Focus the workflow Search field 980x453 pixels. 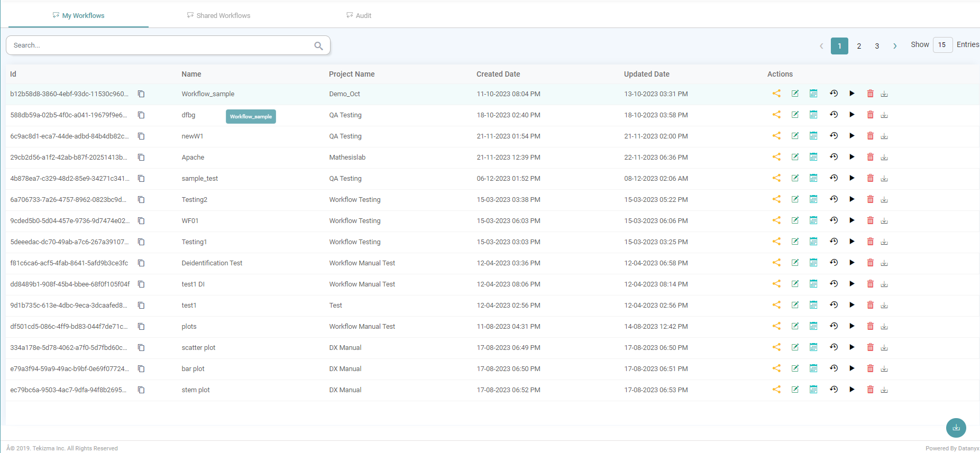click(x=159, y=45)
